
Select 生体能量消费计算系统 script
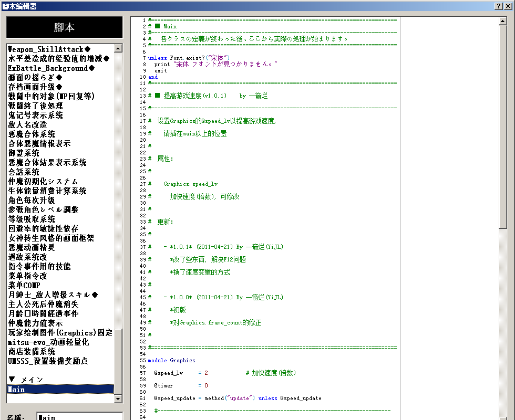point(60,191)
